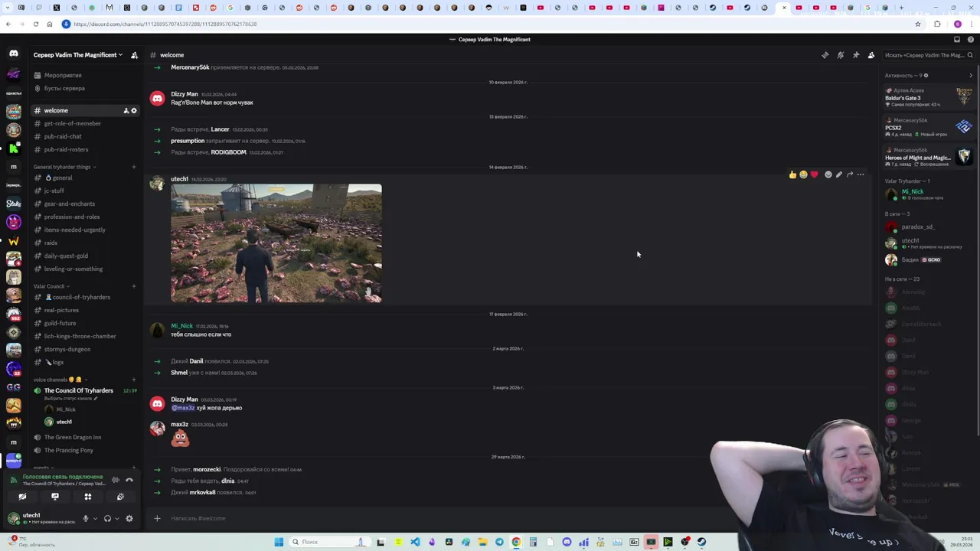Viewport: 980px width, 551px height.
Task: Open Baldur's Gate 3 activity card
Action: coord(929,96)
